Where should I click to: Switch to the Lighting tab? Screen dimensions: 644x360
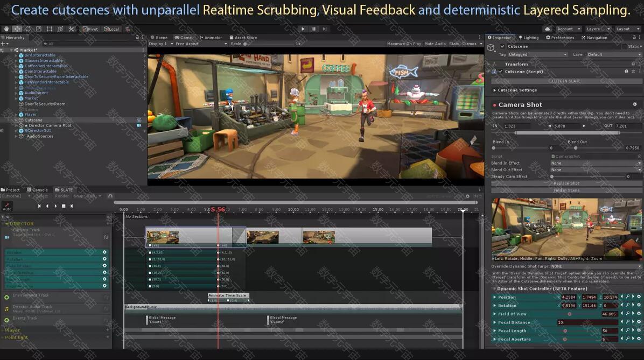coord(529,37)
